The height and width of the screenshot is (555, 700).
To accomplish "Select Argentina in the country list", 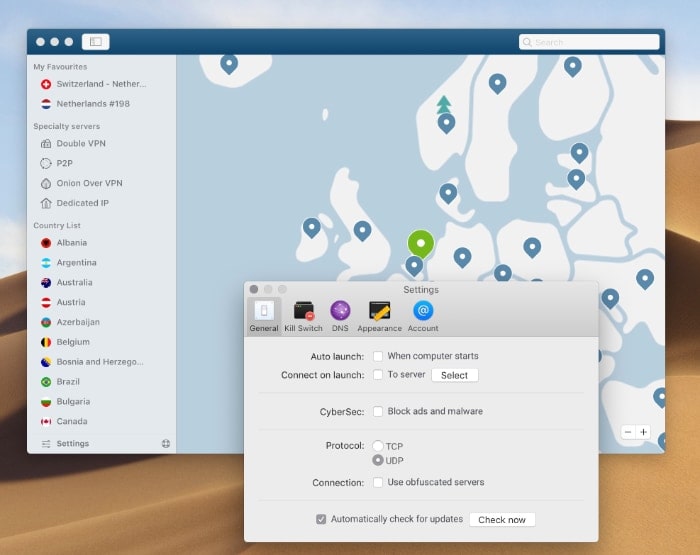I will pos(76,263).
